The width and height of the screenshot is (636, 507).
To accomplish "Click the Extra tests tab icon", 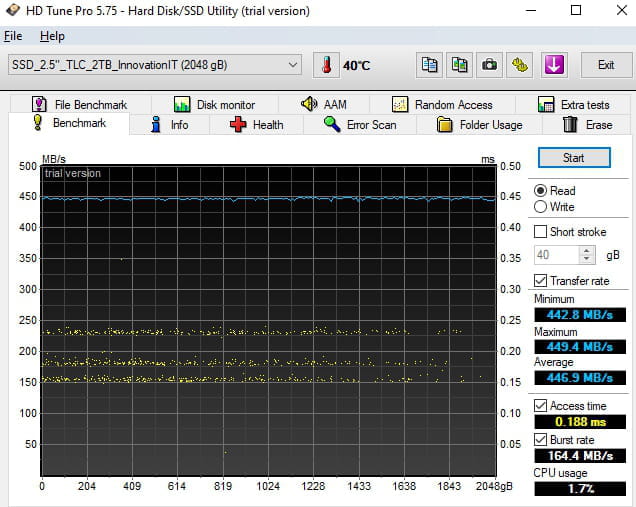I will pos(546,104).
